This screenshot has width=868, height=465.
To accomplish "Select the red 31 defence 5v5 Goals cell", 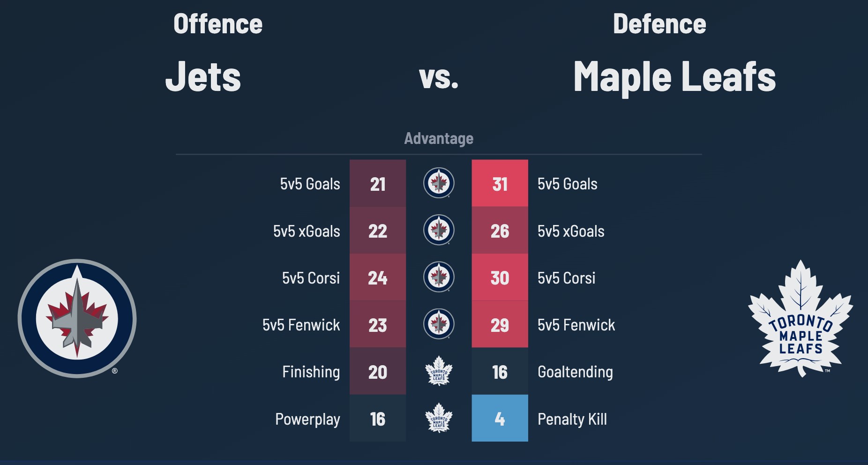I will 500,183.
